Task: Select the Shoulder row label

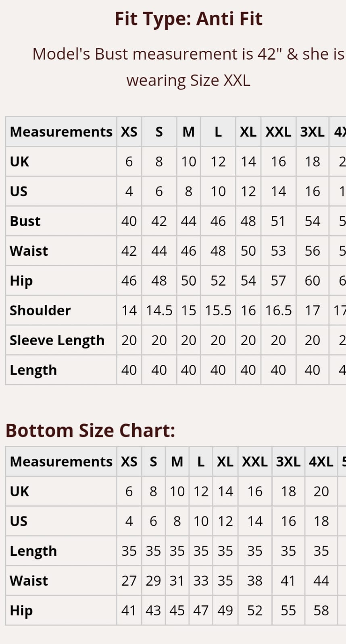Action: point(40,311)
